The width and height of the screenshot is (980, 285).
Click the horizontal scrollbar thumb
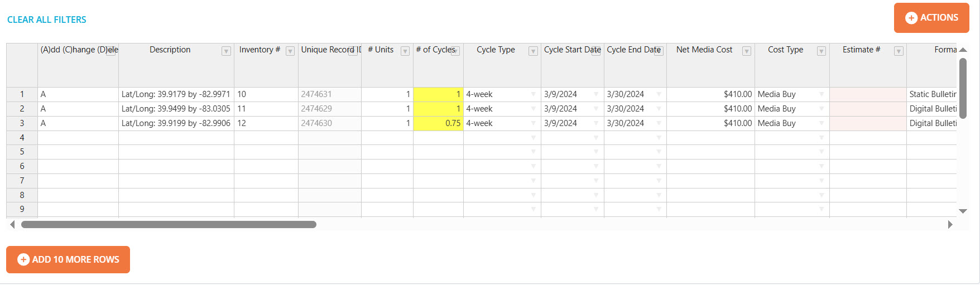[169, 225]
